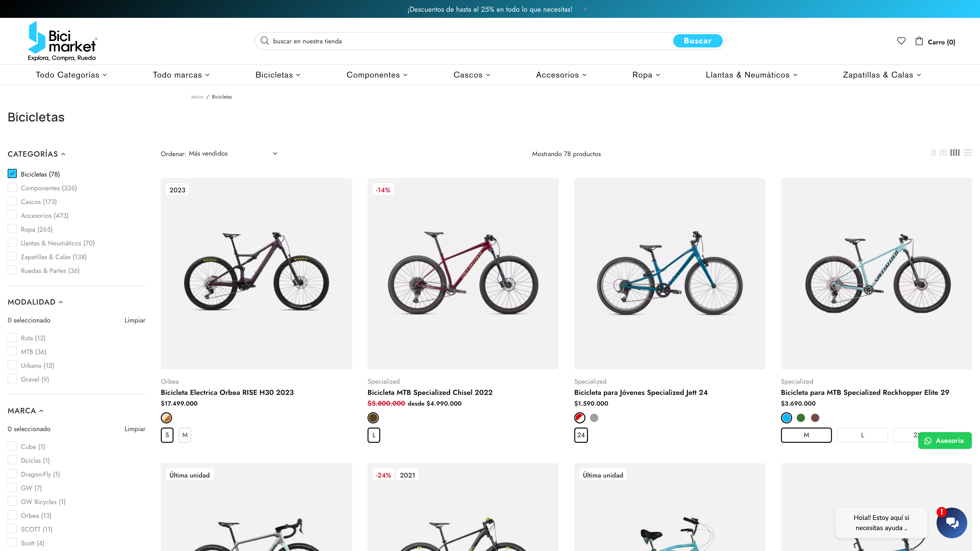Open the wishlist heart icon
980x551 pixels.
(901, 41)
